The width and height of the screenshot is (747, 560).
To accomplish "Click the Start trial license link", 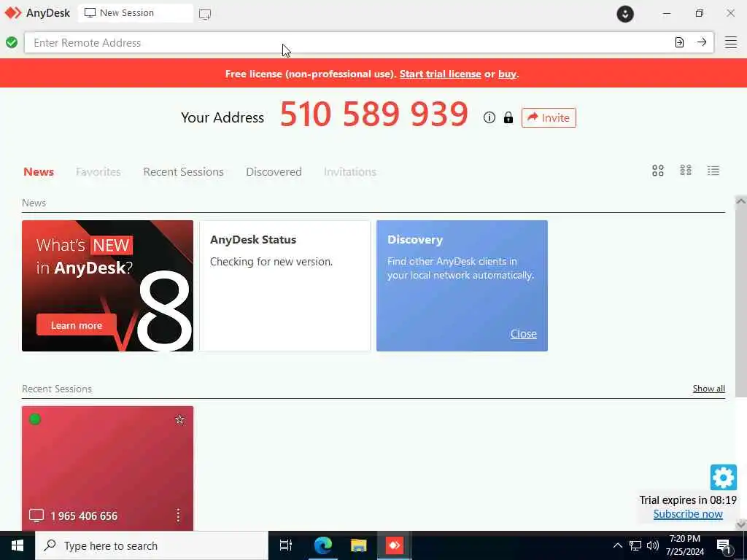I will (440, 74).
